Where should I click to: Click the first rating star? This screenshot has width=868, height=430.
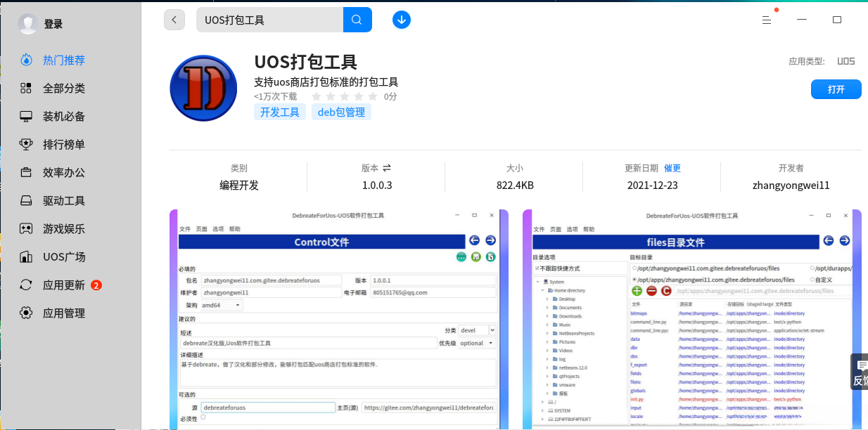(317, 96)
